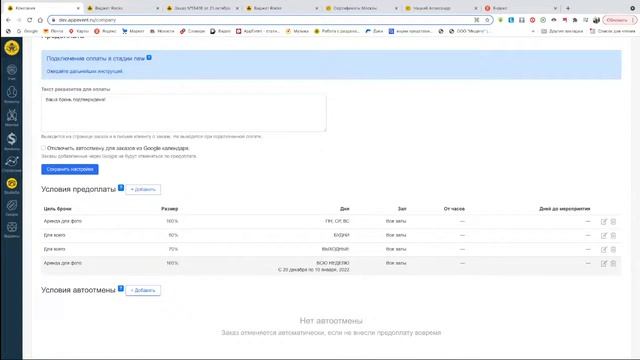
Task: Open the ООО bookmark with globe icon
Action: [x=469, y=31]
